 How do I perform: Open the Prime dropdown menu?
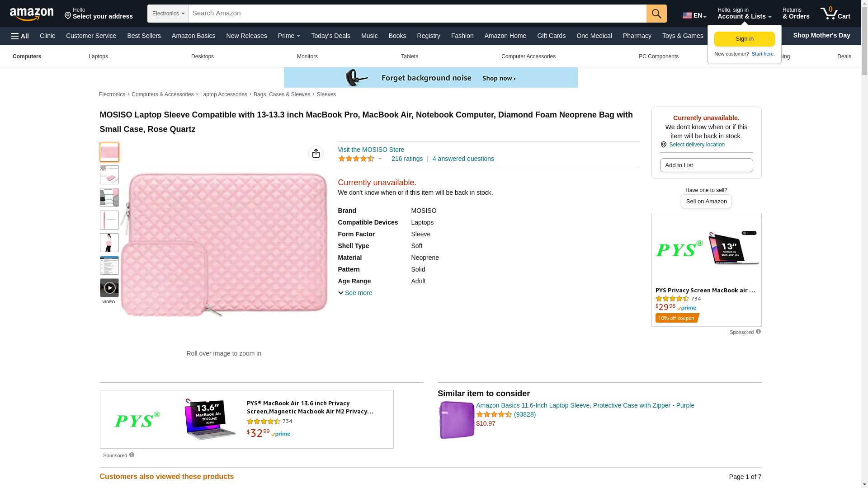(x=289, y=36)
